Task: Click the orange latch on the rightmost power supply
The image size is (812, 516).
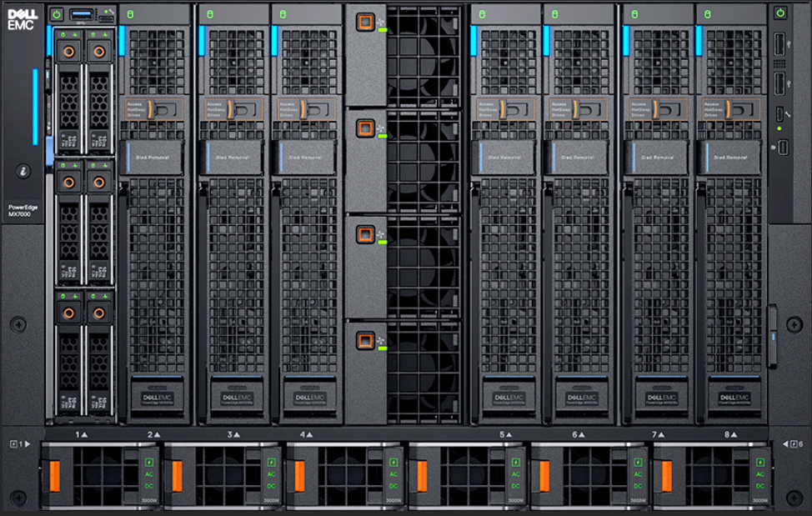Action: tap(666, 476)
